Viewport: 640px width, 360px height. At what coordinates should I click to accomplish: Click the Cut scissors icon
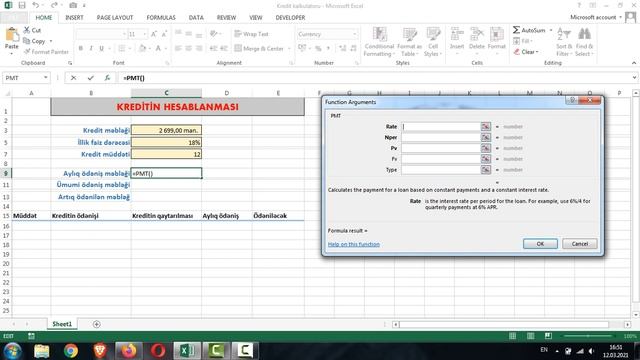click(x=27, y=30)
